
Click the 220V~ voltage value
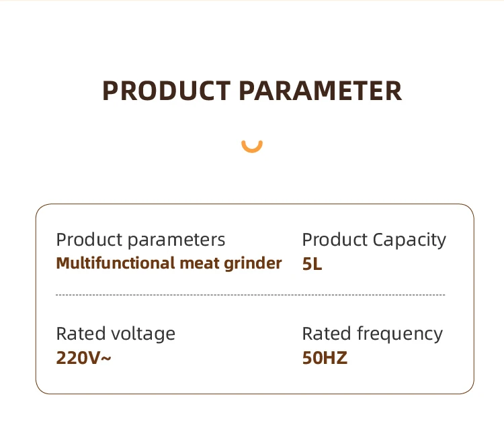tap(83, 358)
